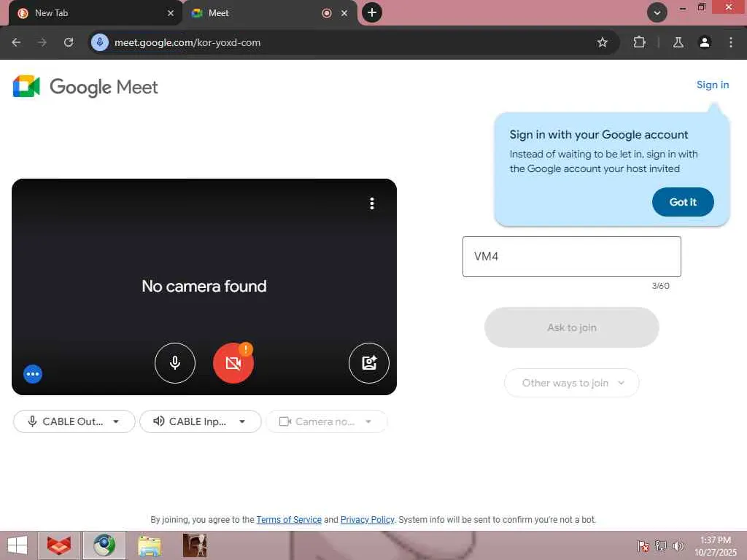This screenshot has height=560, width=747.
Task: Open the Chrome Labs flask icon
Action: coord(678,42)
